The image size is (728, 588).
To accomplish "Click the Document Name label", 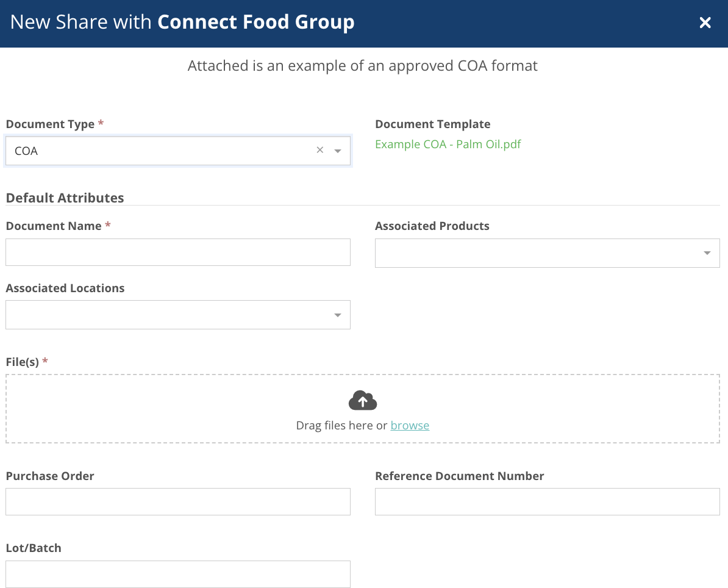I will tap(54, 226).
